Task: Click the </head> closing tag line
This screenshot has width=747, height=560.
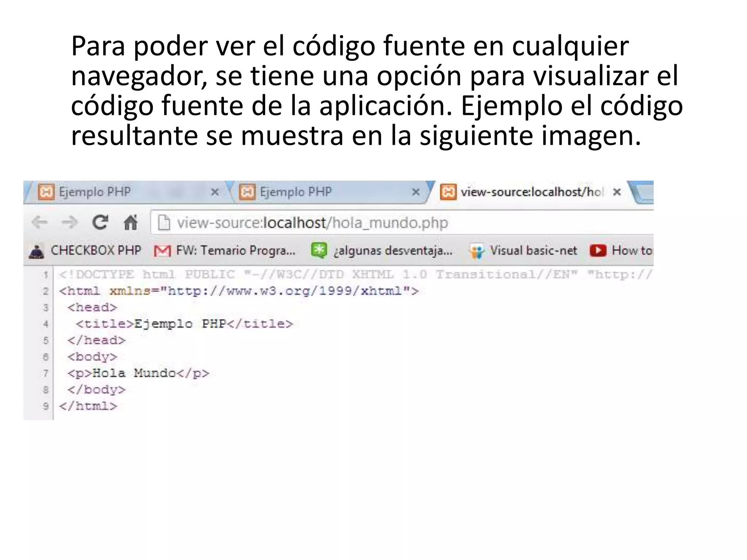Action: (96, 340)
